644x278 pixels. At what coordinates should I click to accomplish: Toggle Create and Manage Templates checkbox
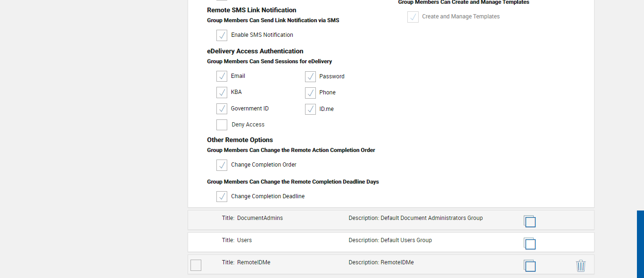[x=413, y=17]
